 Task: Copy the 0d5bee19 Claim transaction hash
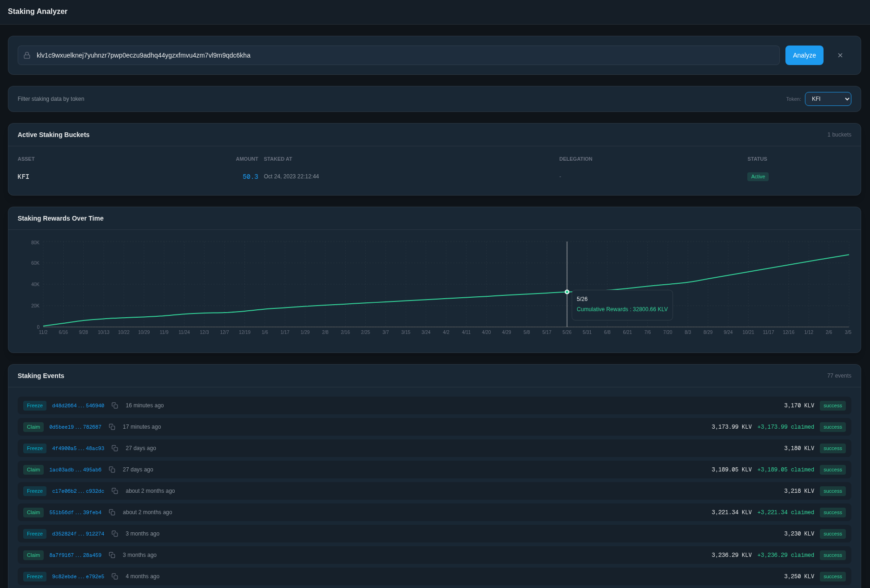(112, 427)
